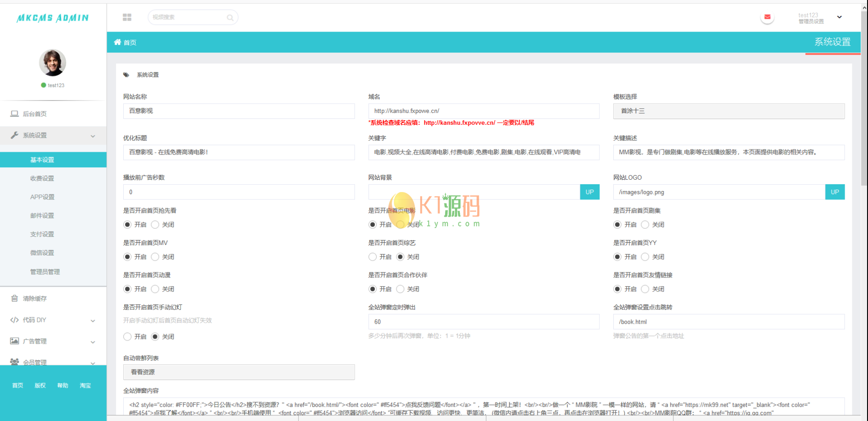Open the 淘宝 footer link
This screenshot has height=421, width=868.
pos(85,385)
